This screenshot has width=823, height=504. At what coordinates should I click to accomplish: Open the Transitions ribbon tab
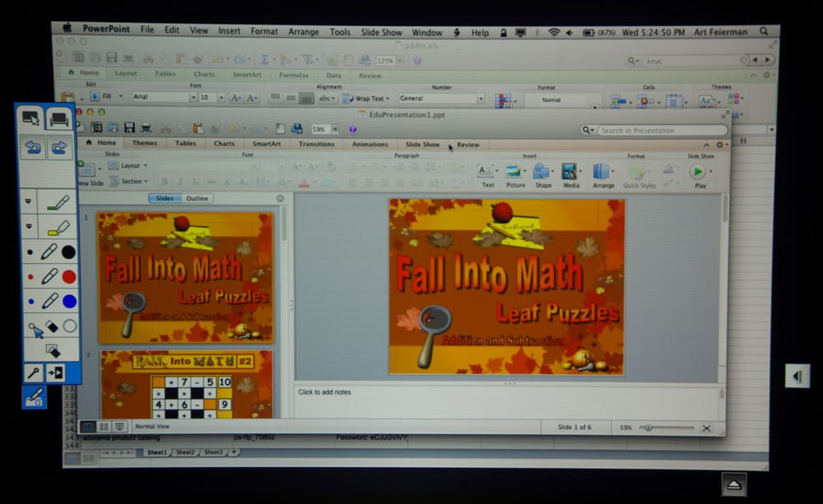point(316,144)
